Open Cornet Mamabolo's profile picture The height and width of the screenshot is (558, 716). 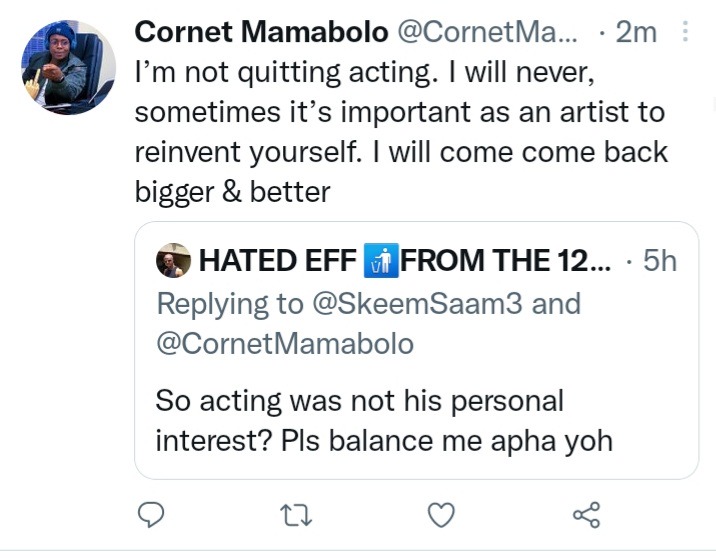(x=68, y=67)
